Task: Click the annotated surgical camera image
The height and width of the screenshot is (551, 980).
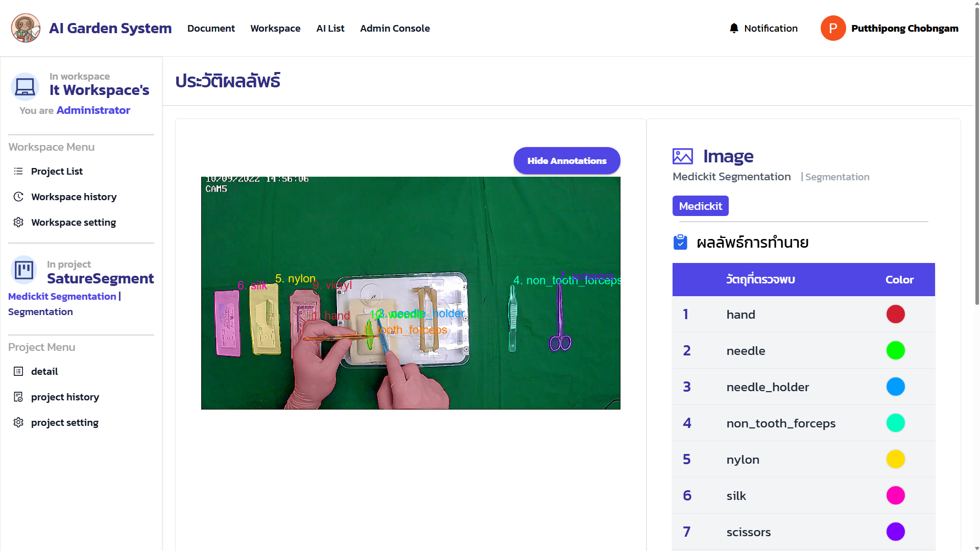Action: (411, 293)
